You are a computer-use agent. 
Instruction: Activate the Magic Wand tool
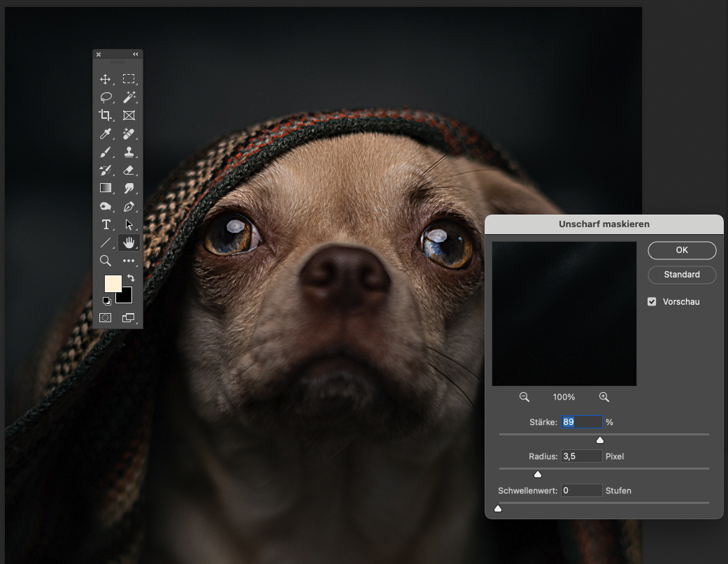pos(129,98)
